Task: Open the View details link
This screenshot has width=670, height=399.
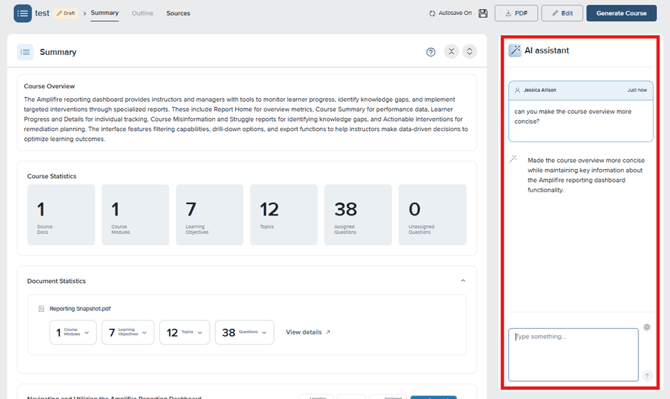Action: pyautogui.click(x=308, y=332)
